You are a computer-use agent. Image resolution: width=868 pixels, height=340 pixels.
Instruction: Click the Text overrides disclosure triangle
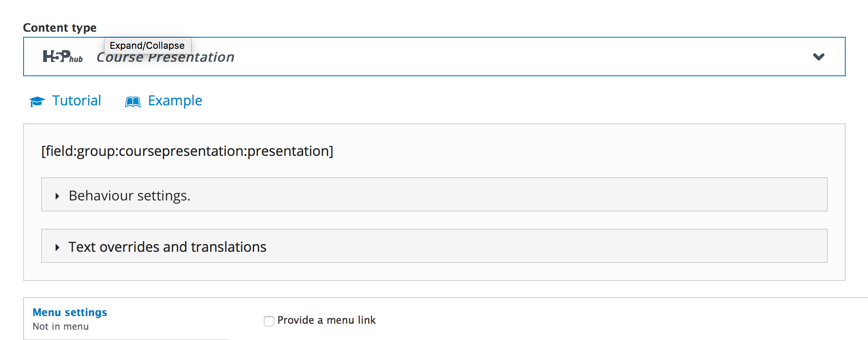click(x=57, y=248)
